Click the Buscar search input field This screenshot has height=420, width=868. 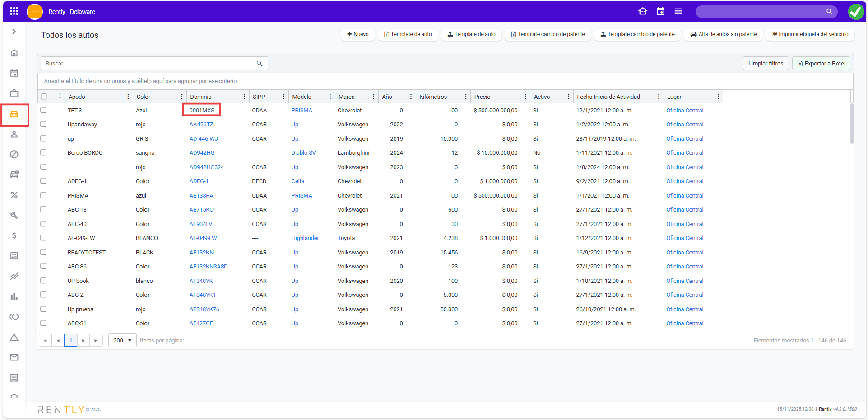[x=149, y=64]
